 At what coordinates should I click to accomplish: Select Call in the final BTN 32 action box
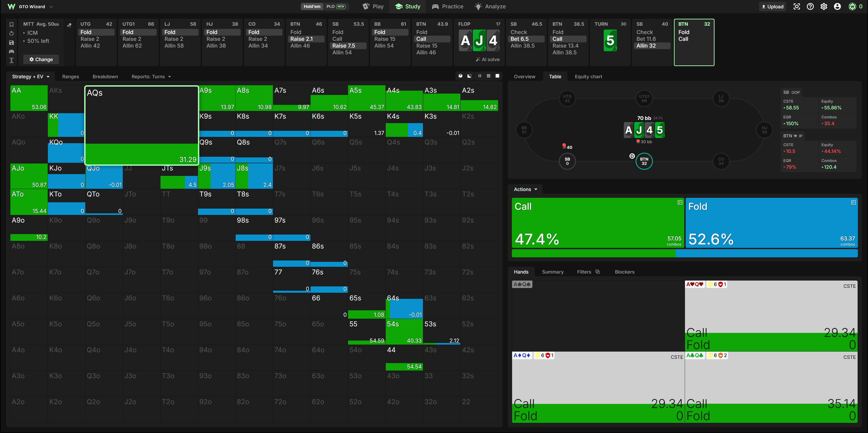(x=683, y=39)
